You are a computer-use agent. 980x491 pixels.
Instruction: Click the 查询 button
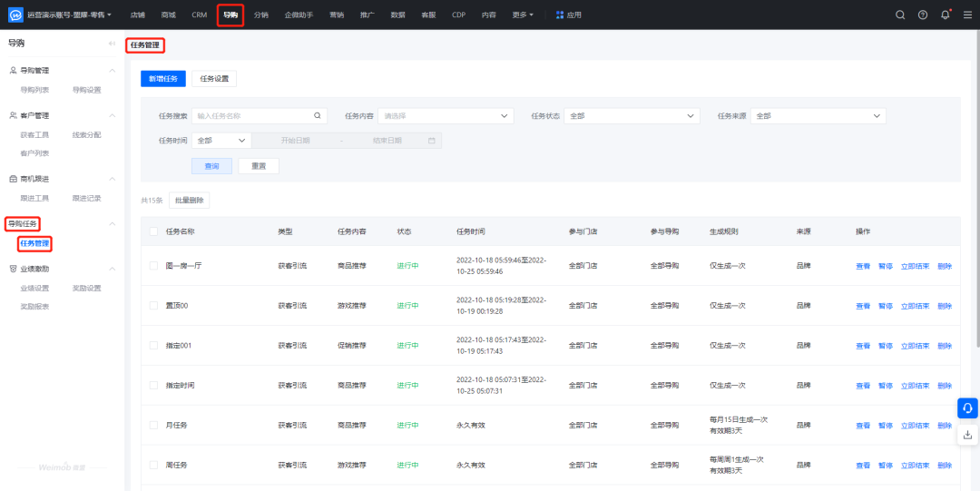211,166
